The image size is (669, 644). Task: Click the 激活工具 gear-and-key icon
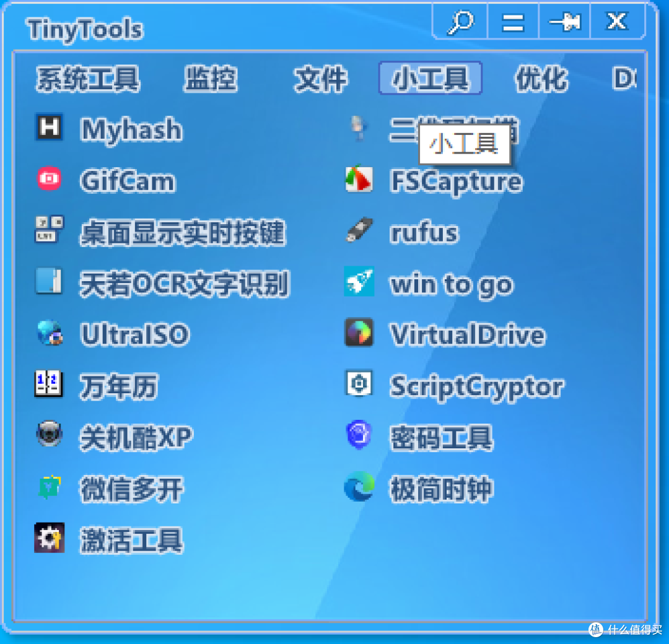point(50,537)
